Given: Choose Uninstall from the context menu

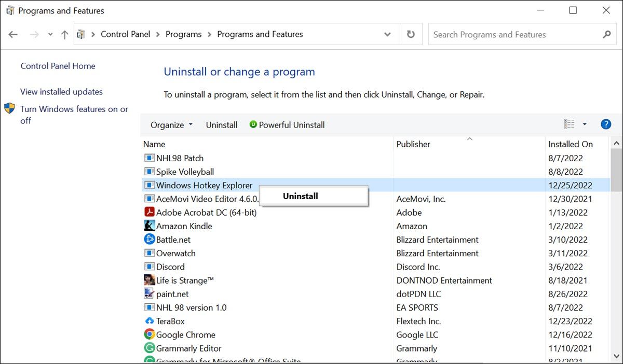Looking at the screenshot, I should (300, 196).
